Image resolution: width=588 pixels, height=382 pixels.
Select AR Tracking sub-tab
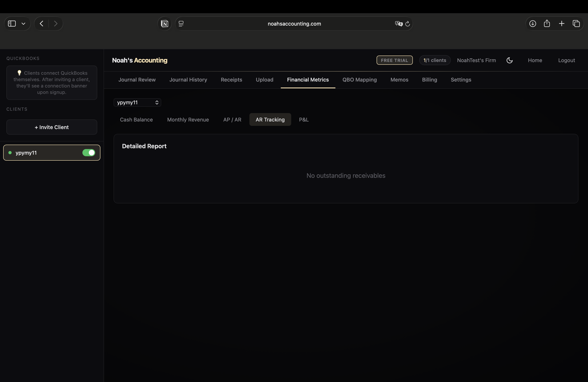click(x=270, y=120)
